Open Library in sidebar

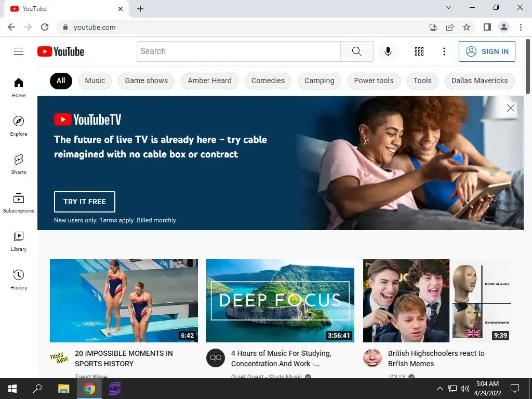click(19, 241)
